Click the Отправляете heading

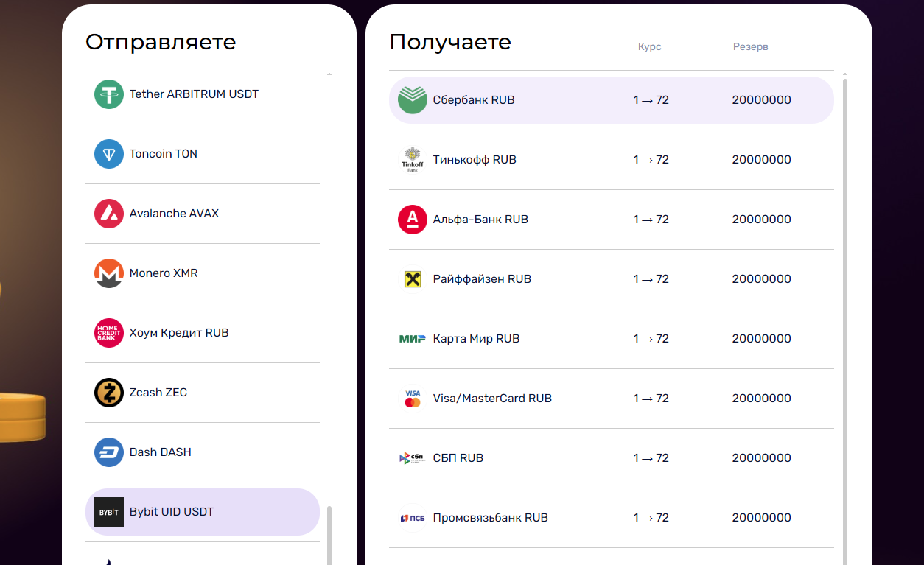(161, 42)
